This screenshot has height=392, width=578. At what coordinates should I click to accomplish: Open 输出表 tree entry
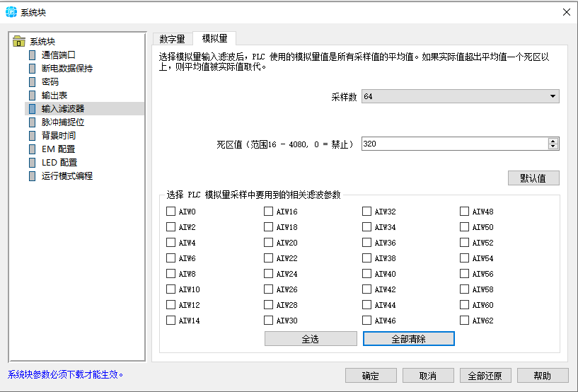tap(54, 95)
